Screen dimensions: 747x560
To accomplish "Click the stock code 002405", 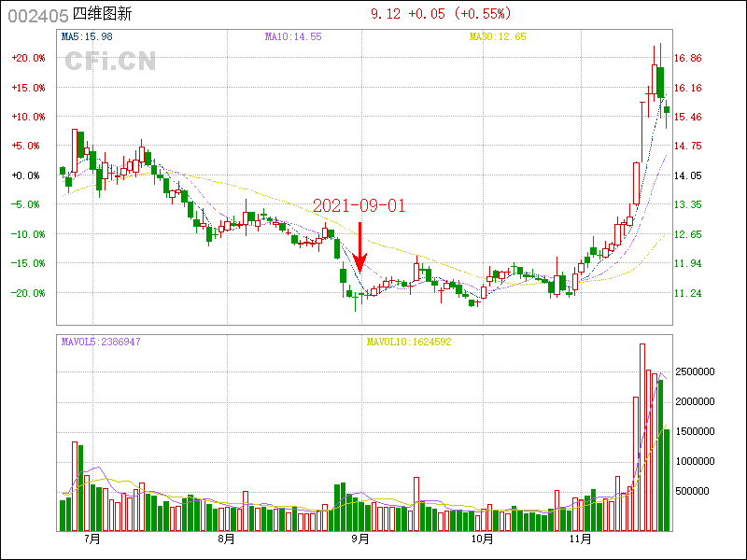I will point(36,15).
